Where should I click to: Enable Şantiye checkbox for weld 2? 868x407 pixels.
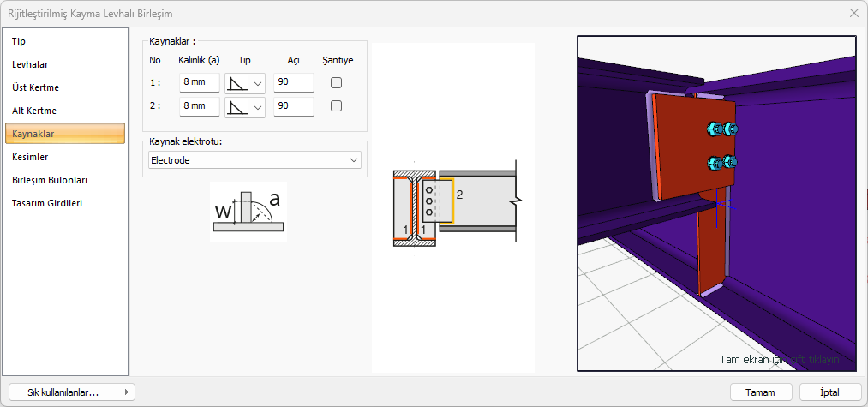pyautogui.click(x=337, y=105)
